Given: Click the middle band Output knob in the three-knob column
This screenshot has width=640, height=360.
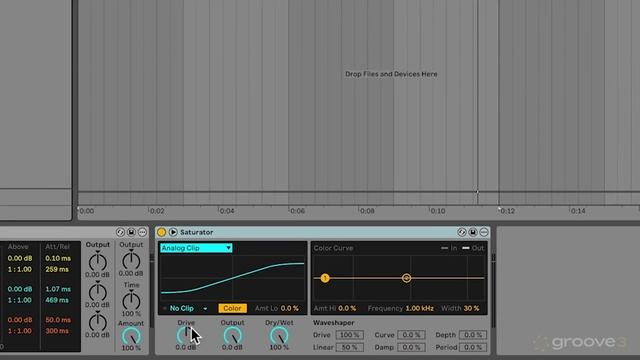Looking at the screenshot, I should click(98, 292).
